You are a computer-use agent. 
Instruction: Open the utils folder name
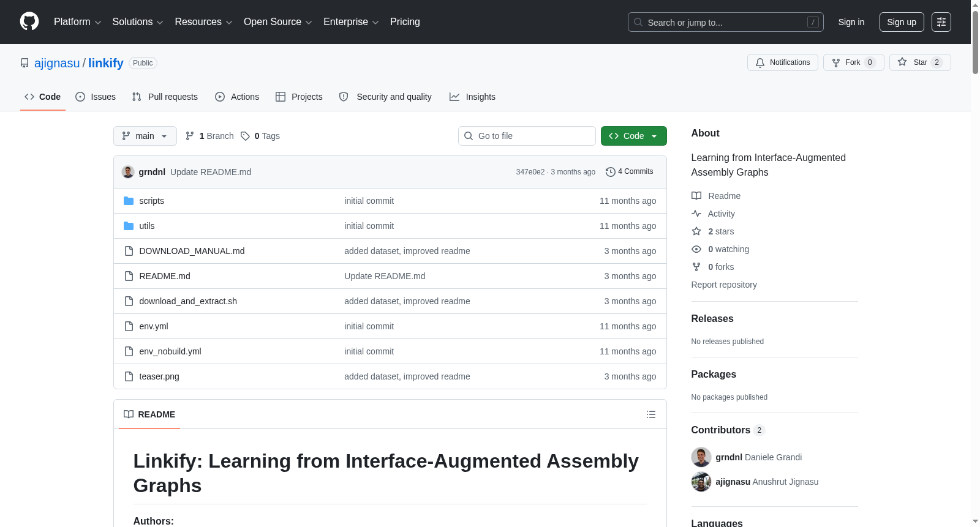pos(147,226)
